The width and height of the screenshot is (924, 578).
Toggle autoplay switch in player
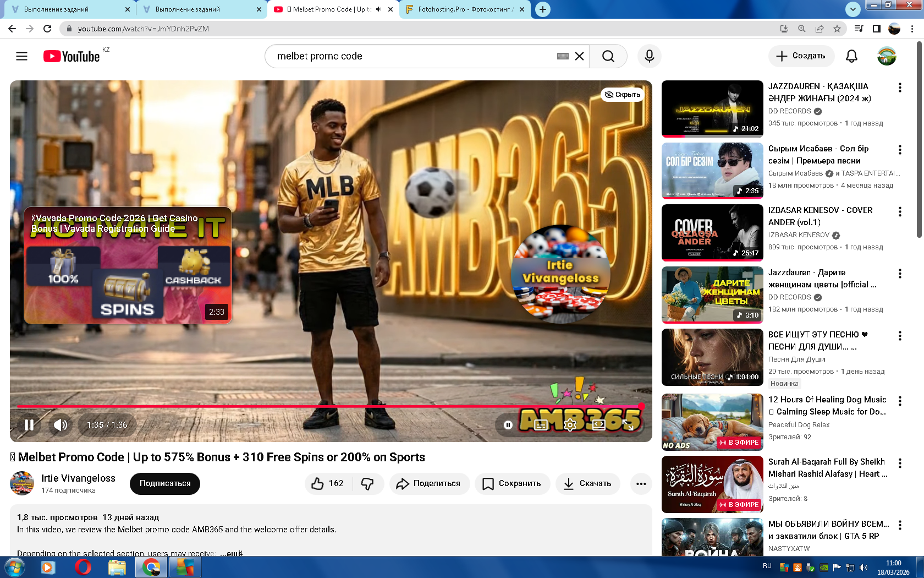point(508,425)
